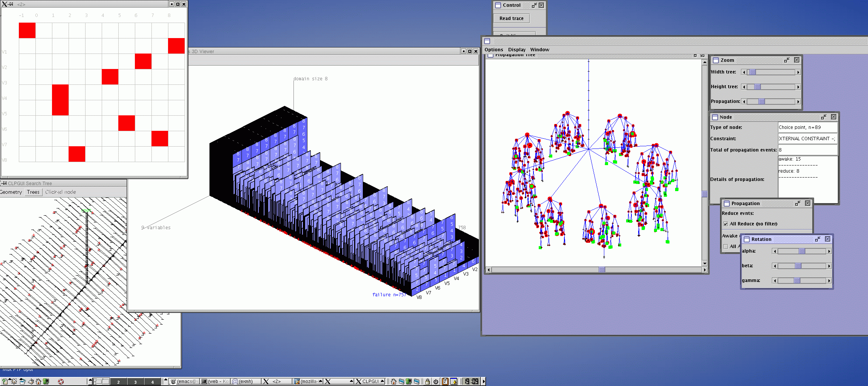Switch to virtual desktop 3 in pager
Viewport: 868px width, 386px height.
(135, 382)
